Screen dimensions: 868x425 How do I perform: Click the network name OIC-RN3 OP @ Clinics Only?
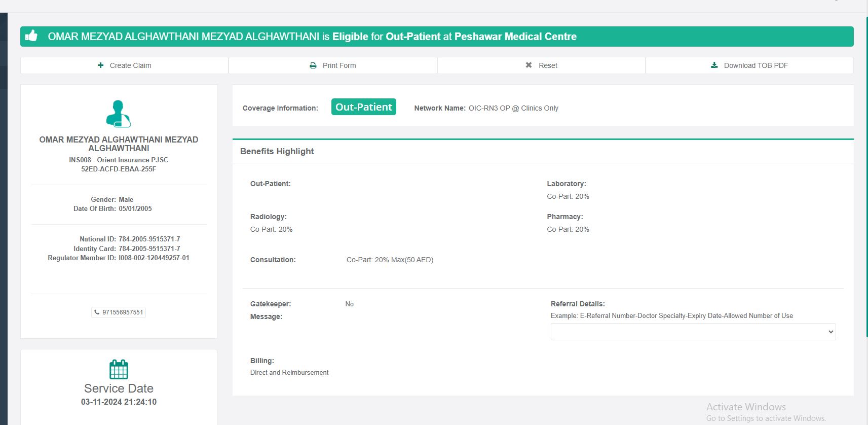(x=513, y=108)
